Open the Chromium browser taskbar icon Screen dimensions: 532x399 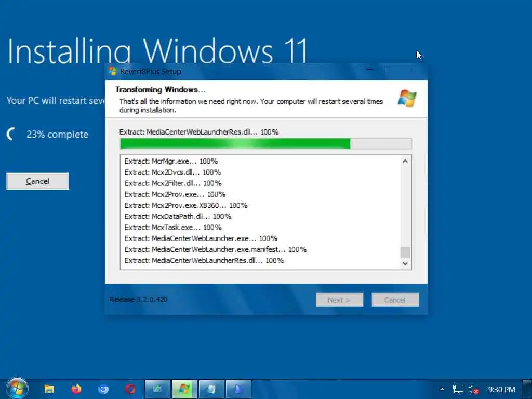tap(103, 389)
